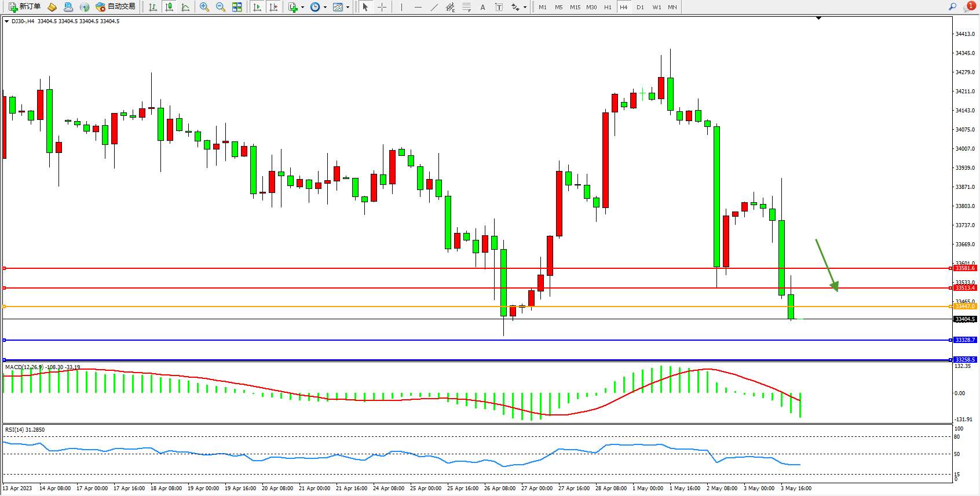Screen dimensions: 980x496
Task: Switch timeframe to D1
Action: click(640, 7)
